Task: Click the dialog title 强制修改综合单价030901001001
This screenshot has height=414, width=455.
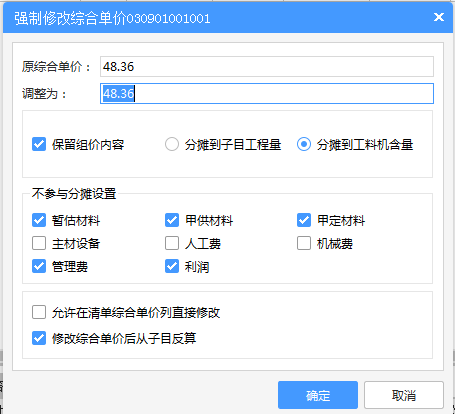Action: click(x=112, y=18)
